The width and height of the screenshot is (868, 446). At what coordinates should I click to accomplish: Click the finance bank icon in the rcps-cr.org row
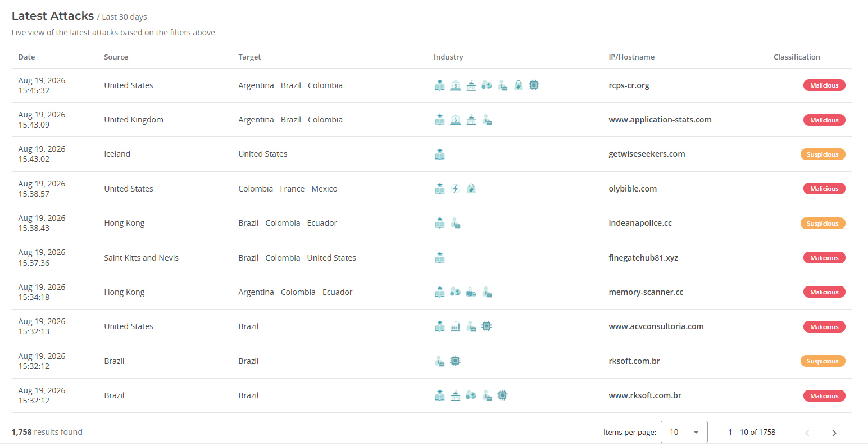pyautogui.click(x=456, y=85)
